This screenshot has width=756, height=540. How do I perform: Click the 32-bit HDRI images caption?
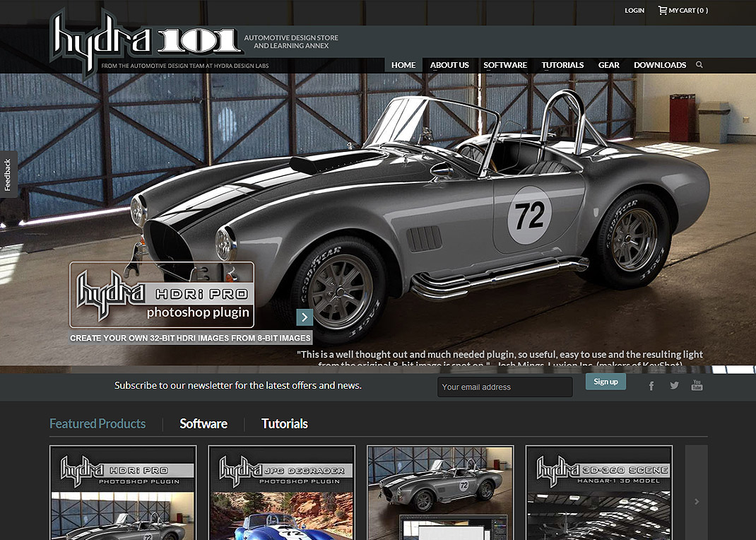[191, 338]
